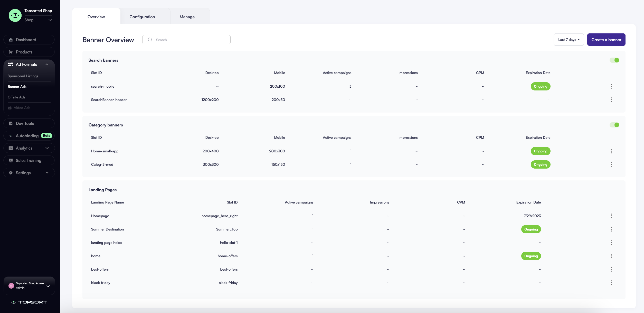Expand the Analytics section
This screenshot has height=313, width=644.
(x=47, y=148)
